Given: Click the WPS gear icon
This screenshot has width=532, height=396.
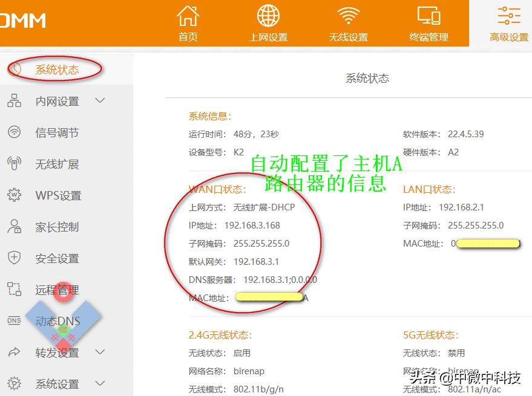Looking at the screenshot, I should pyautogui.click(x=15, y=195).
